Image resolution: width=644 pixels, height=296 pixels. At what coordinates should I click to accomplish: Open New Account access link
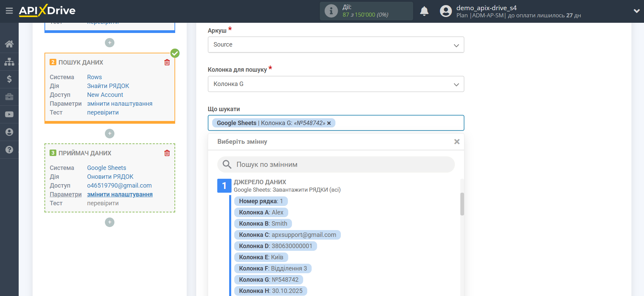point(105,95)
